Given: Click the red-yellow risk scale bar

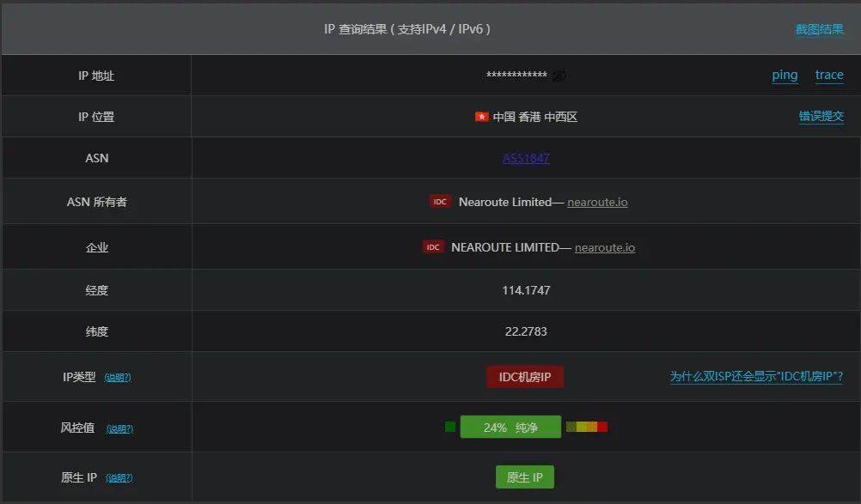Looking at the screenshot, I should coord(587,427).
